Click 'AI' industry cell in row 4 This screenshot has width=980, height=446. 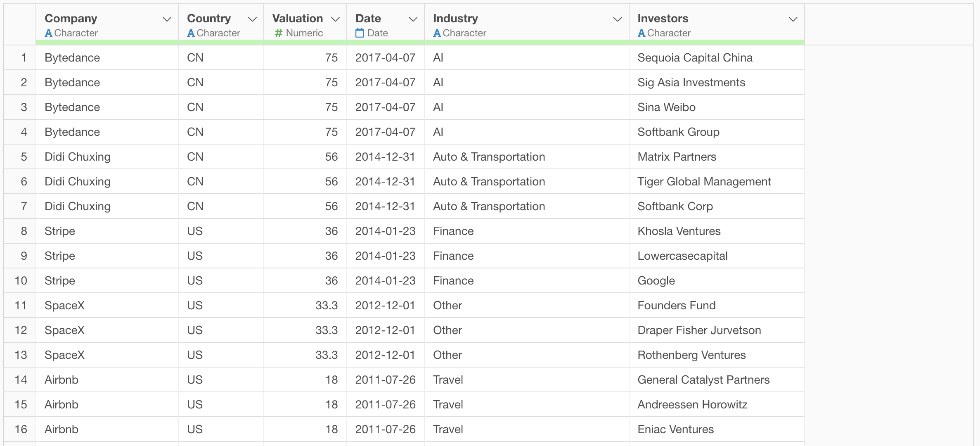click(527, 132)
